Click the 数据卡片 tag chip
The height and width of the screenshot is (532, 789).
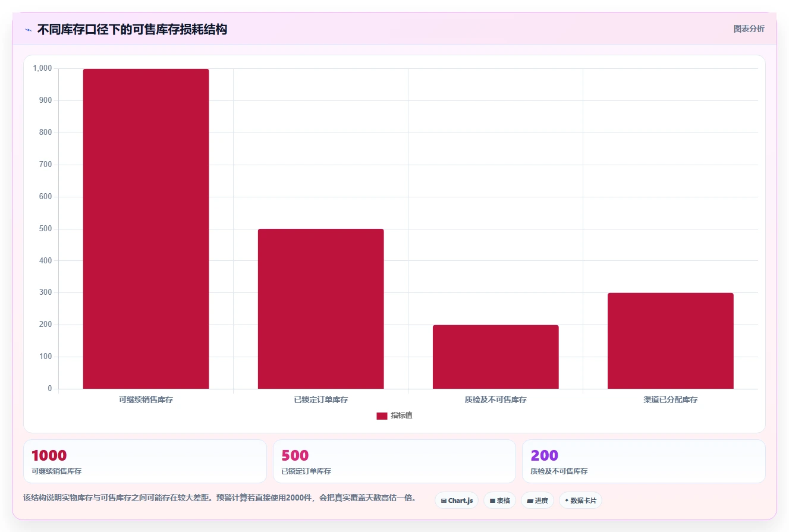(580, 500)
